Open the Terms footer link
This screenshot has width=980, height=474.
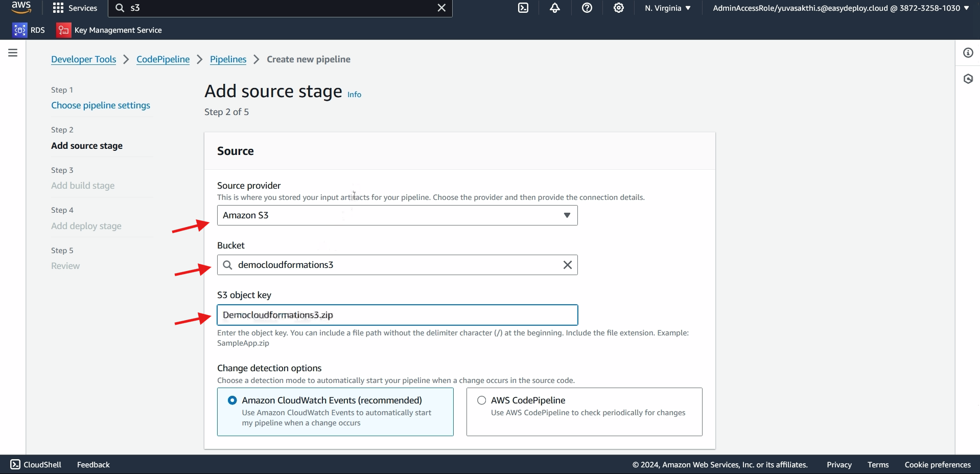(878, 465)
